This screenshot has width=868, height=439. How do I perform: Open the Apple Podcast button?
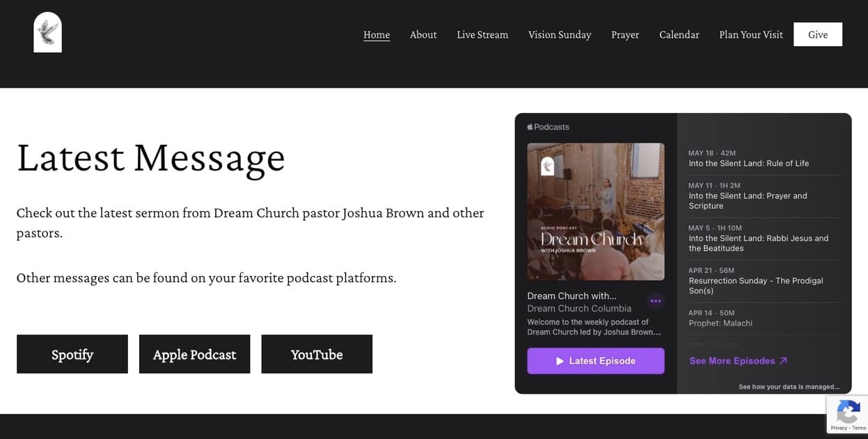194,355
